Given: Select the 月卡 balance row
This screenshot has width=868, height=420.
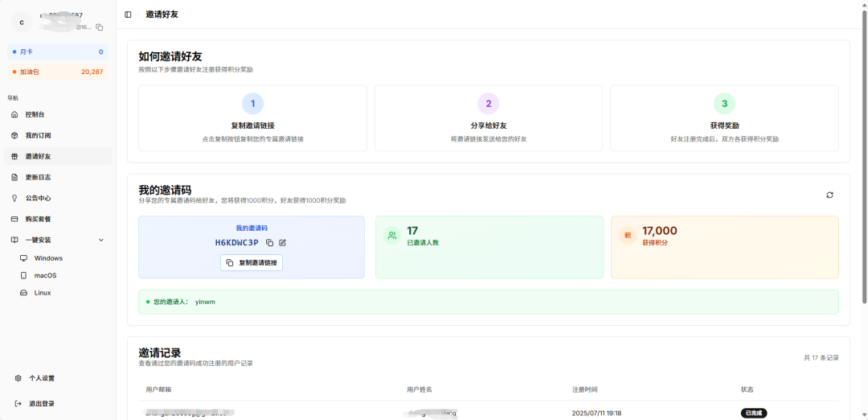Looking at the screenshot, I should coord(58,51).
